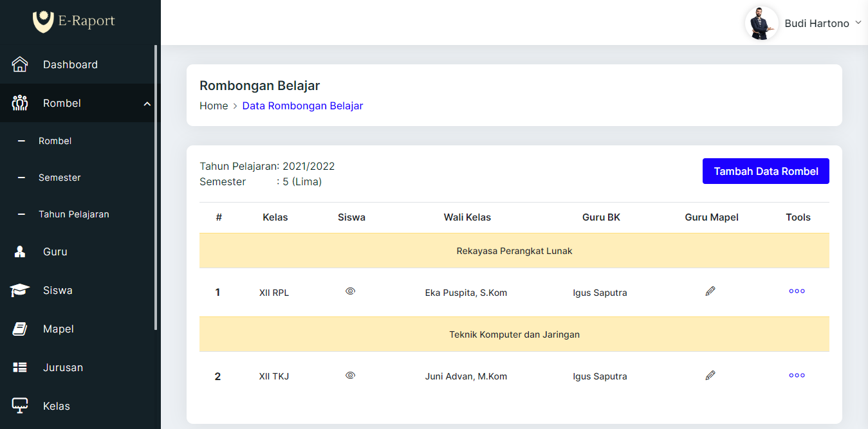This screenshot has width=868, height=429.
Task: Click the Kelas presentation board icon
Action: point(20,406)
